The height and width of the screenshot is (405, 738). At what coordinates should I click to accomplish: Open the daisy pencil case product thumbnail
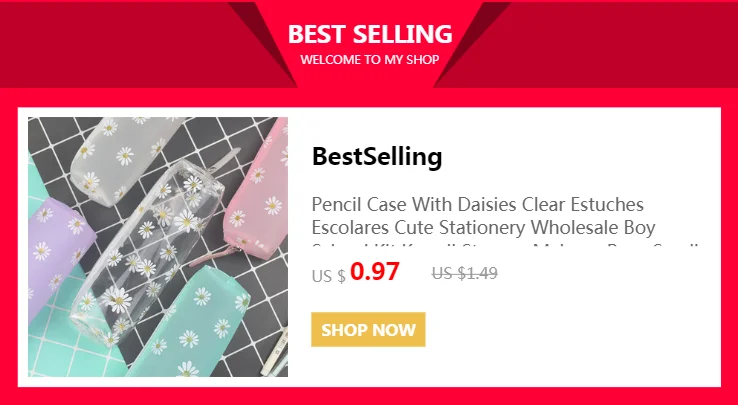click(158, 247)
